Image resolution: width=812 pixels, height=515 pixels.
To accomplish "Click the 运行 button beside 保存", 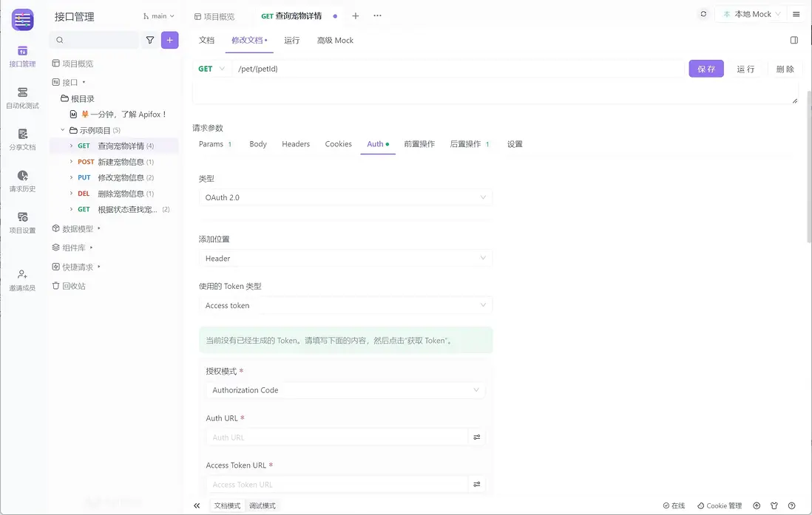I will (x=745, y=69).
